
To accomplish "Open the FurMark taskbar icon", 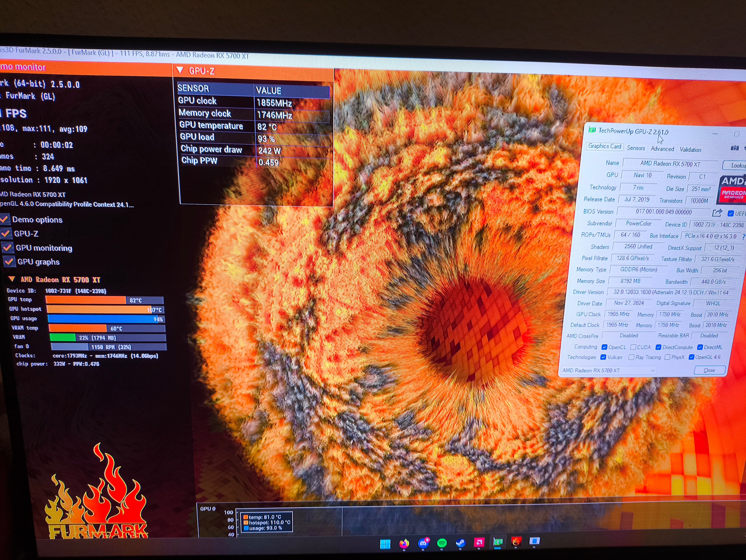I will pyautogui.click(x=516, y=542).
